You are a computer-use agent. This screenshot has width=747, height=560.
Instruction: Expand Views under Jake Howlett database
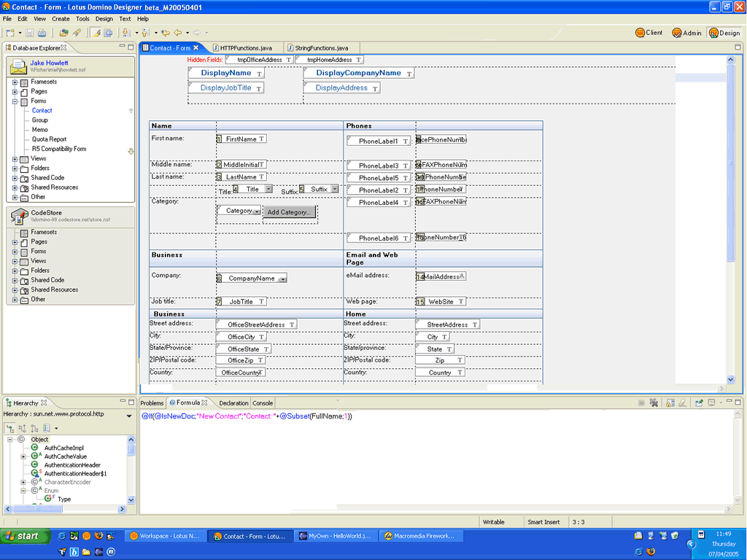(15, 159)
